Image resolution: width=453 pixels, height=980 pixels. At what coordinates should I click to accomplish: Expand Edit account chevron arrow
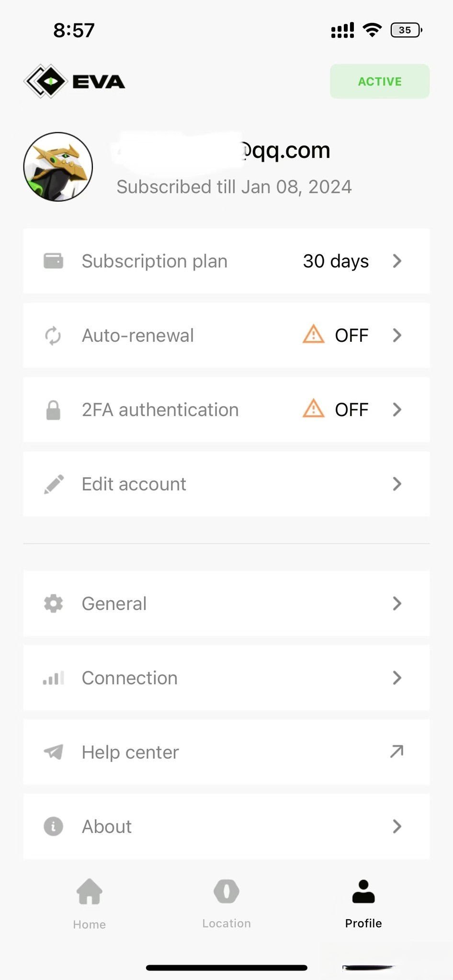point(397,484)
